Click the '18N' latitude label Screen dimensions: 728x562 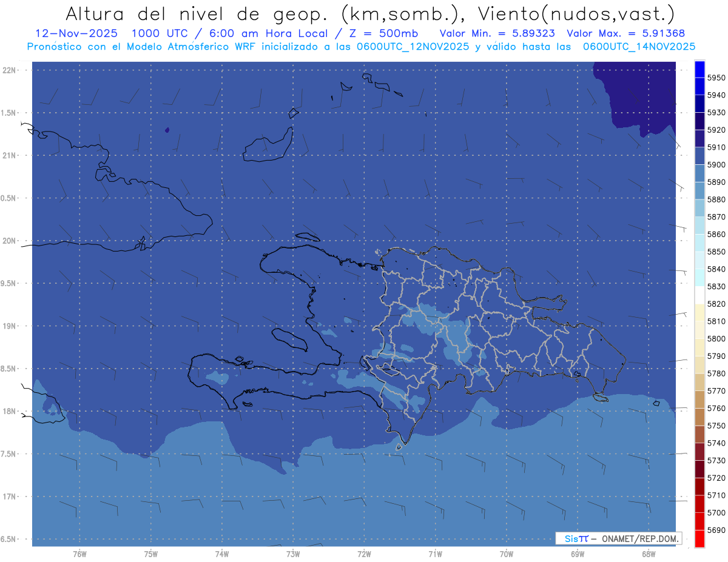[x=9, y=412]
